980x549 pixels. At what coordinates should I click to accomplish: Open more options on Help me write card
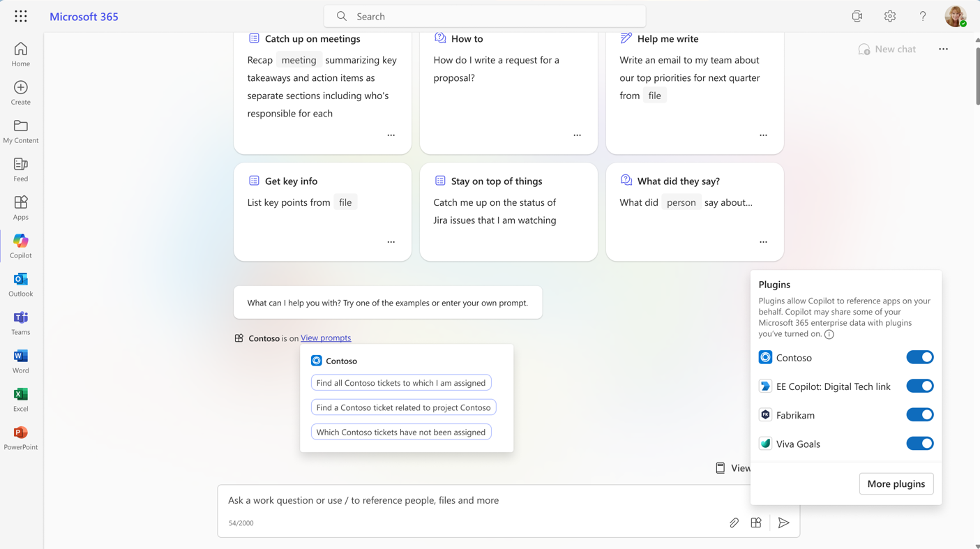[764, 135]
